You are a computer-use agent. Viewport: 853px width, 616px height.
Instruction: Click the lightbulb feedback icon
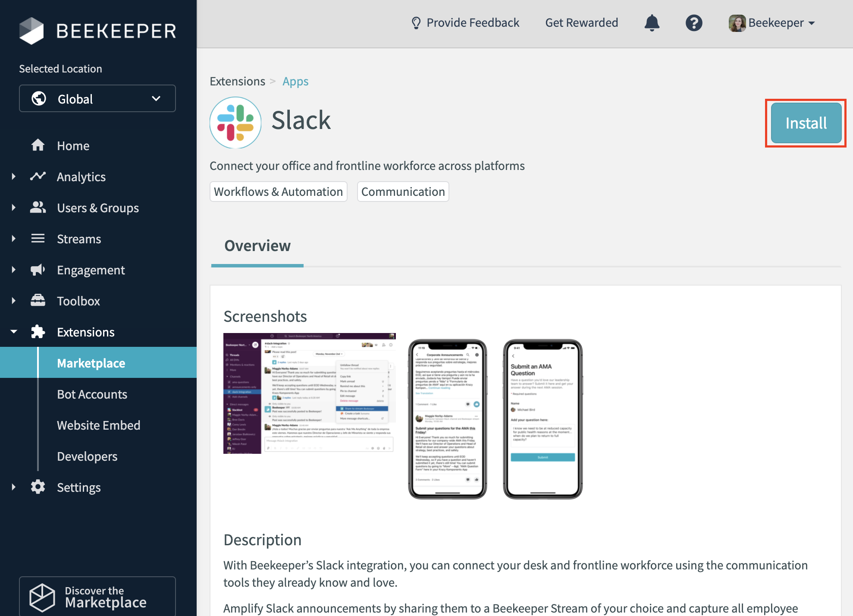(416, 23)
